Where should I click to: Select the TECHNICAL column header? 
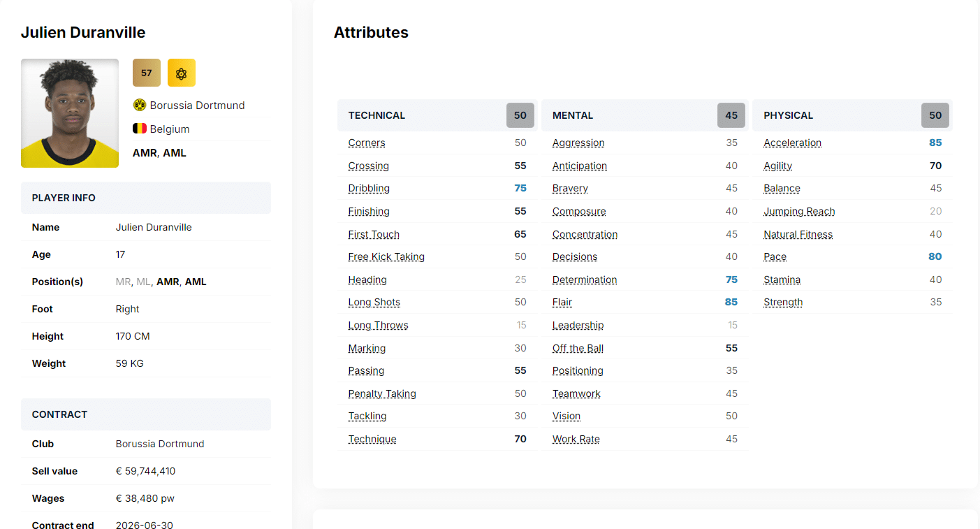click(x=376, y=115)
